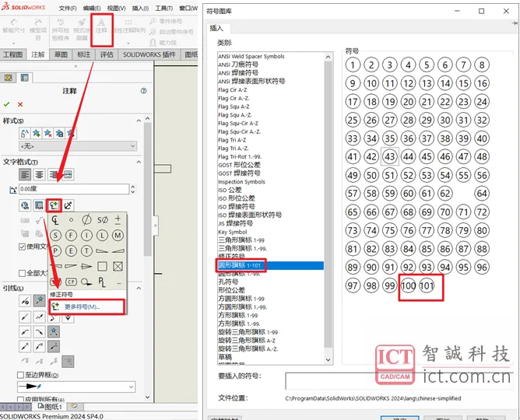Open the note help question mark icon
The image size is (520, 420).
pos(143,90)
